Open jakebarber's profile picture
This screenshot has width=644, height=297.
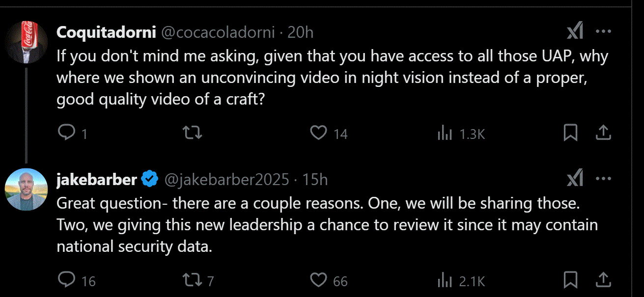26,189
